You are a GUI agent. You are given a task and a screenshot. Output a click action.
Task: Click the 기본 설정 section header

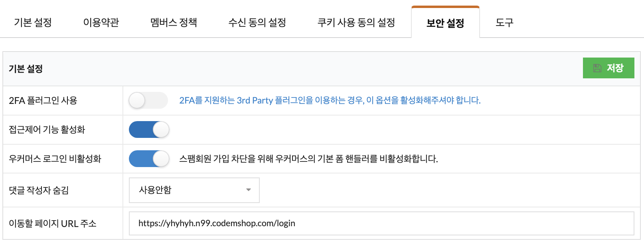coord(26,69)
